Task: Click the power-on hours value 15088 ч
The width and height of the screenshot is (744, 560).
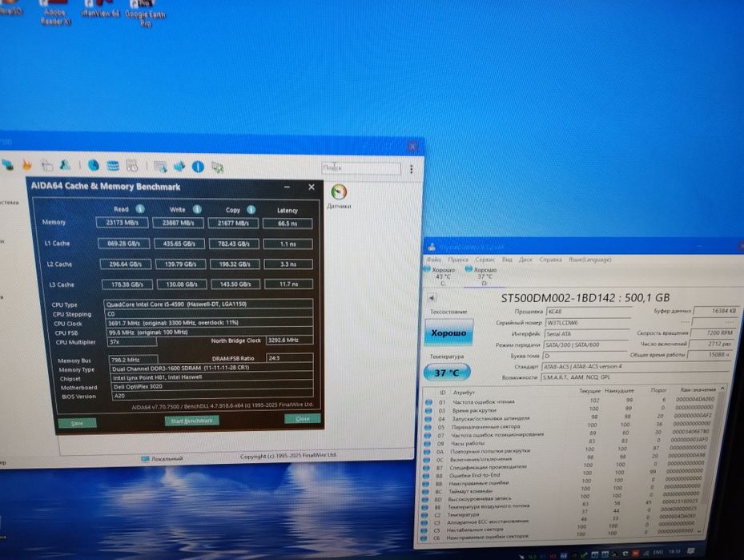Action: tap(710, 355)
